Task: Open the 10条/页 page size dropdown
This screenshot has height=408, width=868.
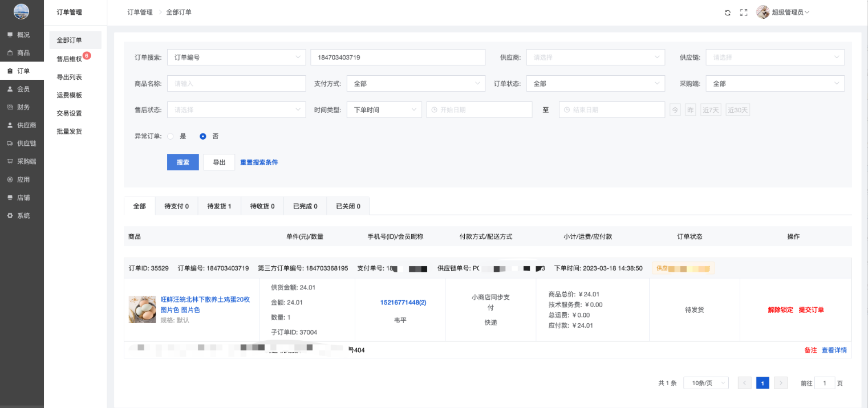Action: 705,383
